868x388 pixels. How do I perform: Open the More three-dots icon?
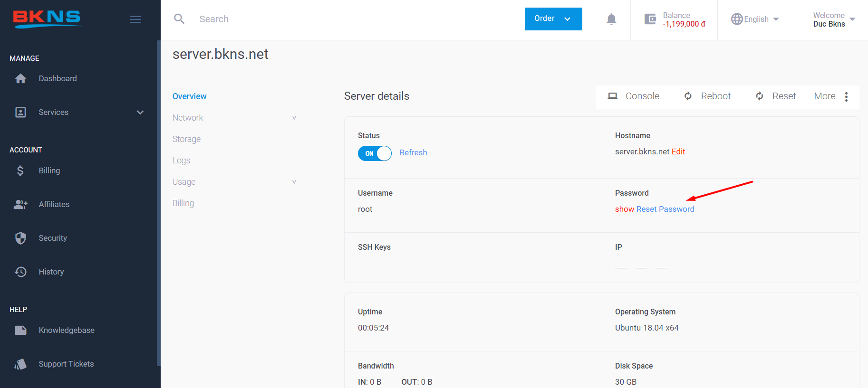pos(846,96)
